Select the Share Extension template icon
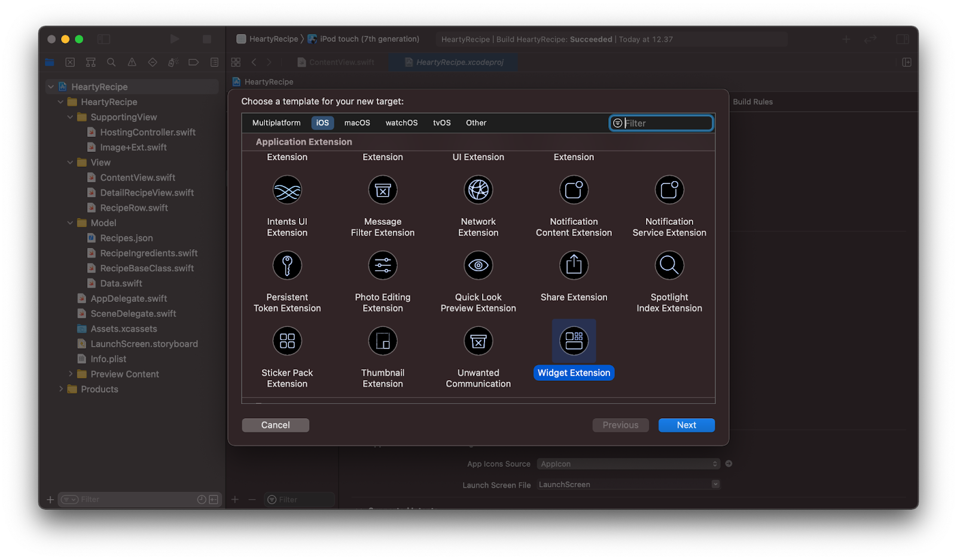The height and width of the screenshot is (560, 957). 574,265
